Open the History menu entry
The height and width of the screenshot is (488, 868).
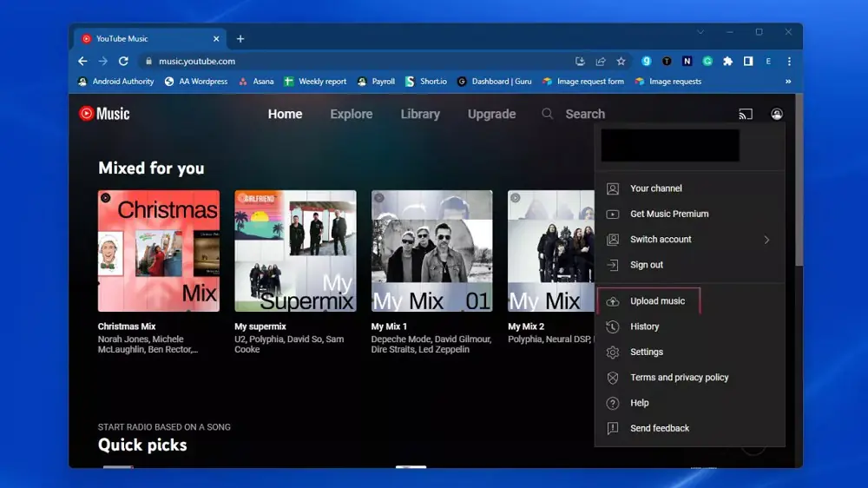[644, 326]
